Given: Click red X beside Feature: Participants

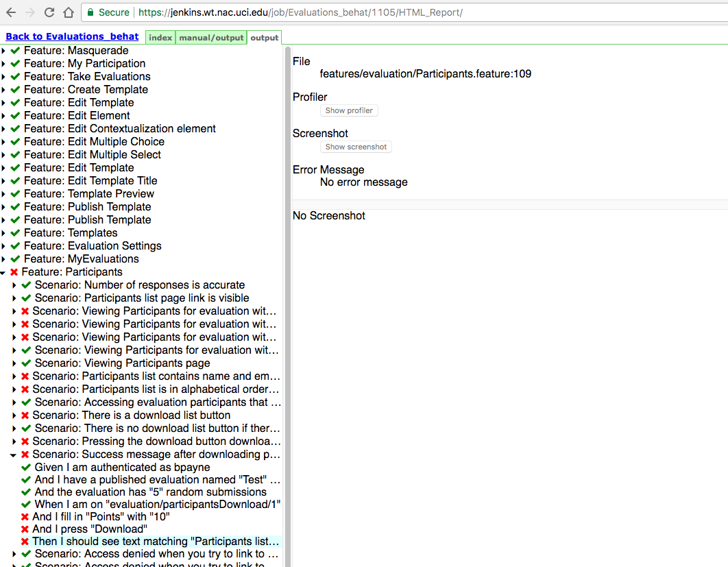Looking at the screenshot, I should 14,272.
